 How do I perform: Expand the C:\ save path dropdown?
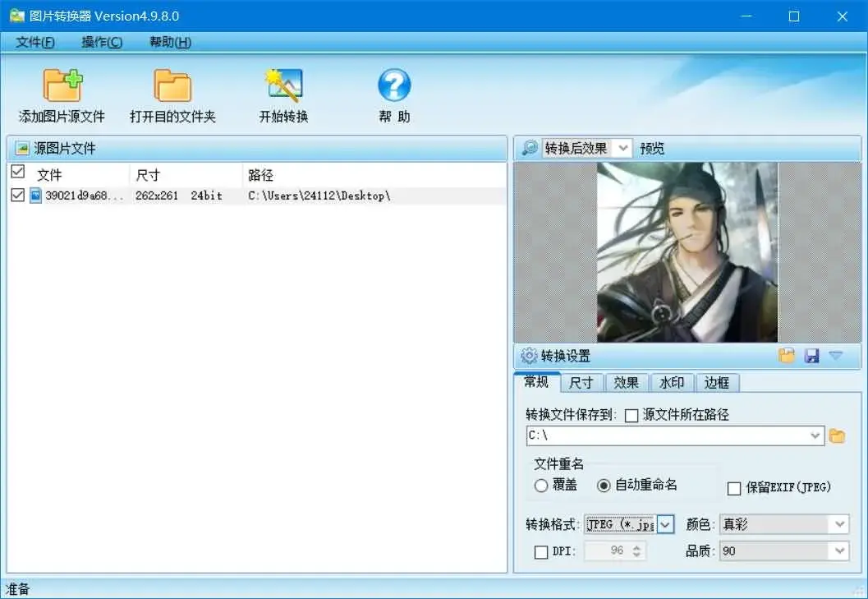[x=815, y=435]
